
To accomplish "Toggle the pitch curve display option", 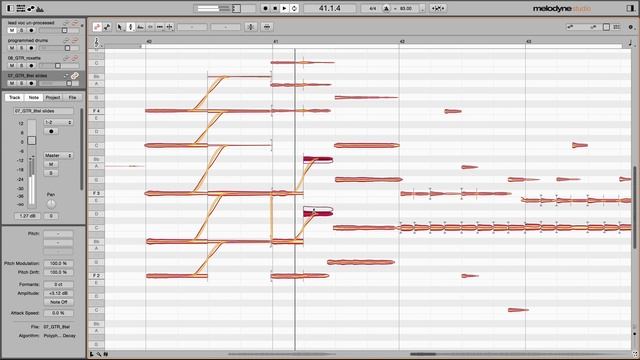I will 593,27.
